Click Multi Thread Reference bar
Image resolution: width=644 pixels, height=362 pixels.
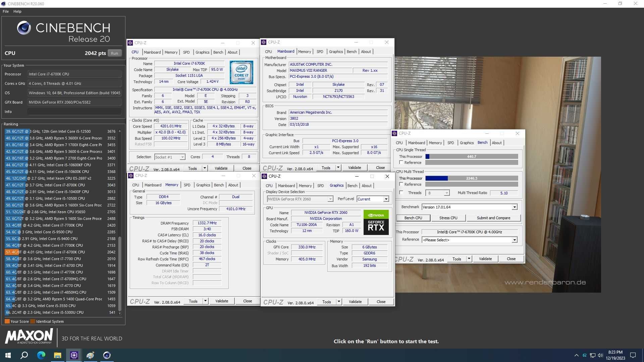click(x=472, y=184)
